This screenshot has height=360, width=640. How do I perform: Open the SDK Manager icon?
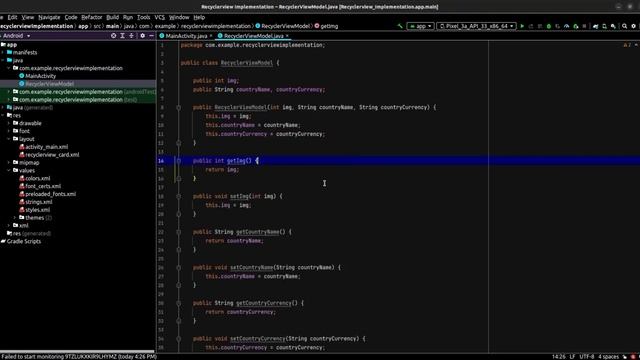point(613,26)
